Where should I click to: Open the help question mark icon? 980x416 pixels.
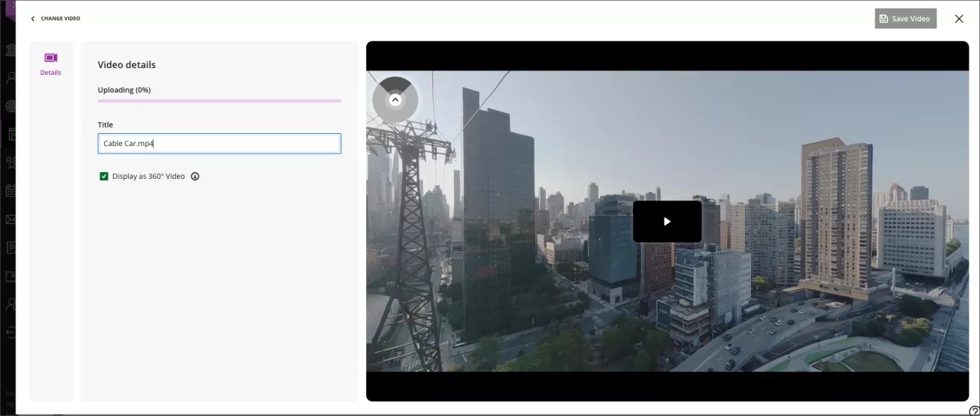point(974,411)
